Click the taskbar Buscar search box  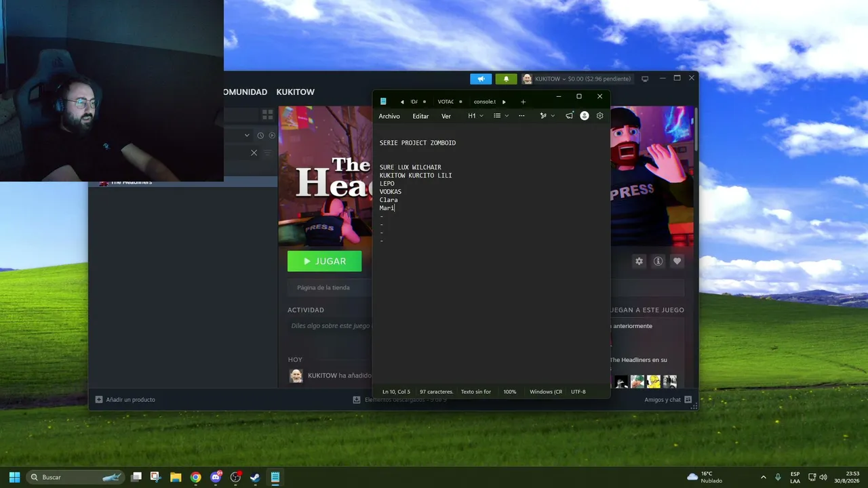(x=75, y=477)
